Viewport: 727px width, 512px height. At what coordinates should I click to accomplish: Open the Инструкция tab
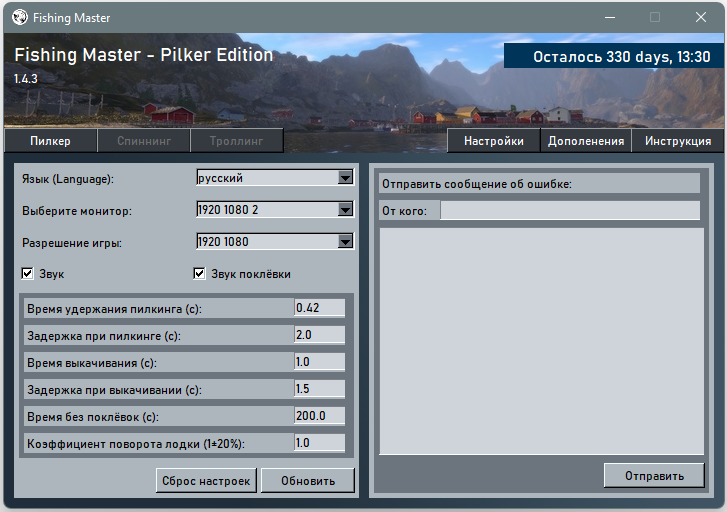point(678,141)
